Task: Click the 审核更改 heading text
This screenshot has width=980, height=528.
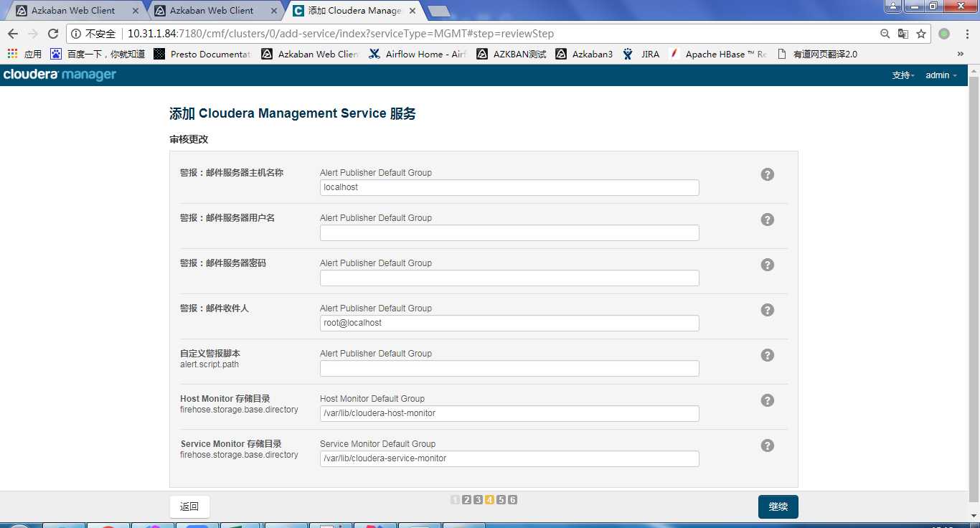Action: (189, 139)
